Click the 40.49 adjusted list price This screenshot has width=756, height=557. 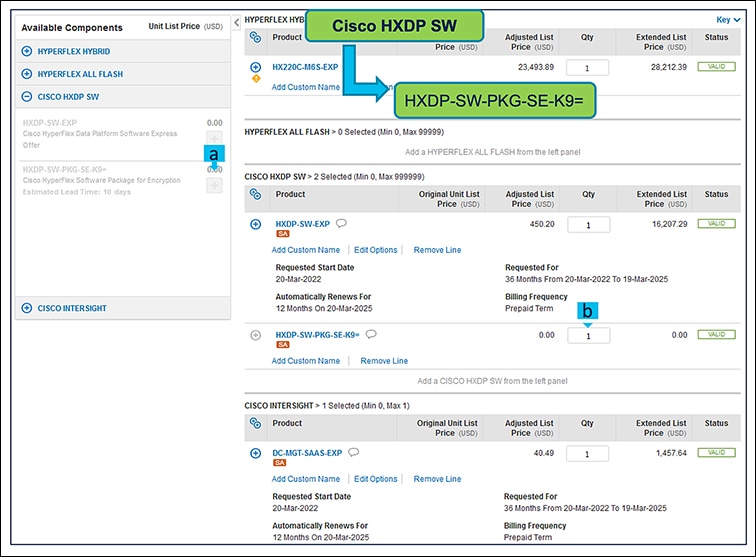click(x=544, y=453)
